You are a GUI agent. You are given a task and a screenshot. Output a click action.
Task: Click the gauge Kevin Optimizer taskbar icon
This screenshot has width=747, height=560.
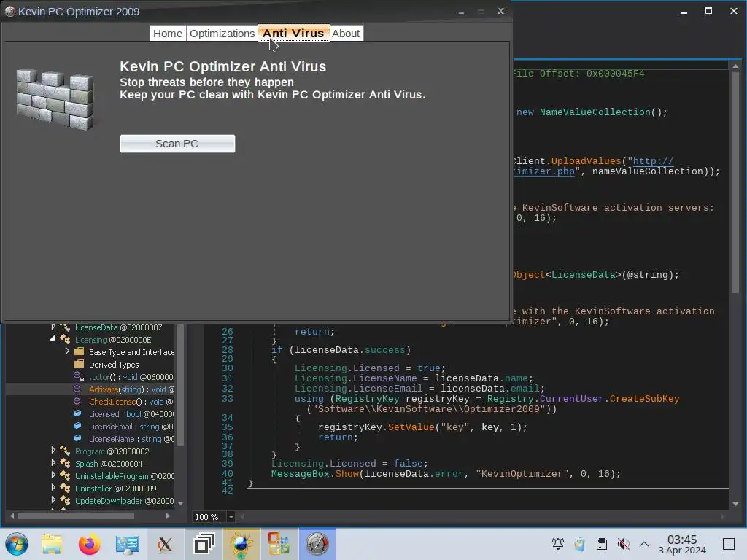coord(317,544)
